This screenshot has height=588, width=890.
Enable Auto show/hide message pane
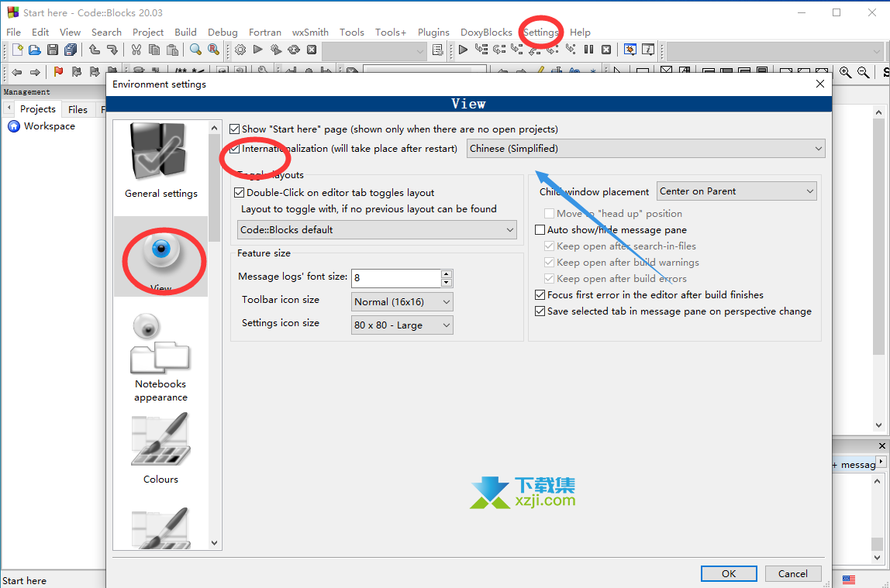tap(540, 230)
